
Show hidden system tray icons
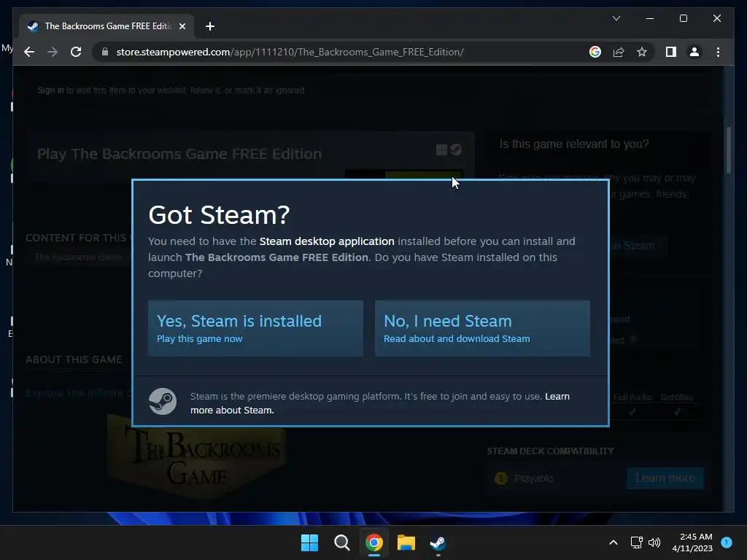point(614,542)
